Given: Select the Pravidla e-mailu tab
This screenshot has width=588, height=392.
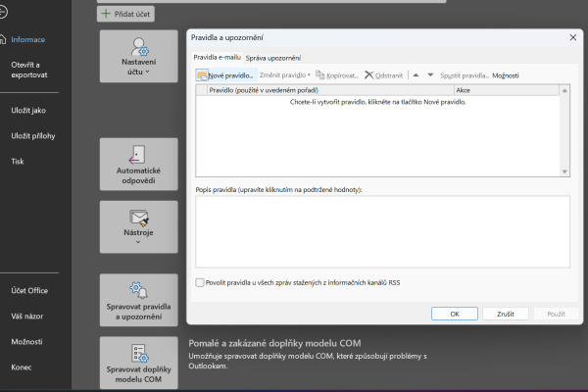Looking at the screenshot, I should (x=216, y=59).
